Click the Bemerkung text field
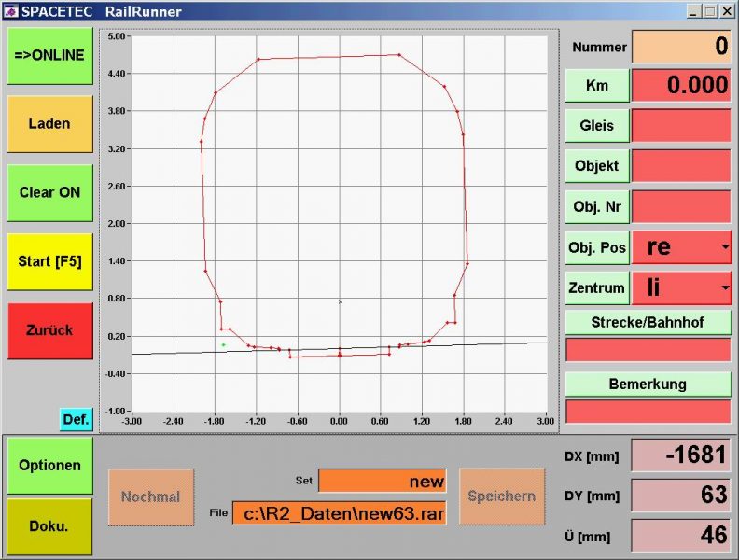This screenshot has height=560, width=739. (648, 411)
